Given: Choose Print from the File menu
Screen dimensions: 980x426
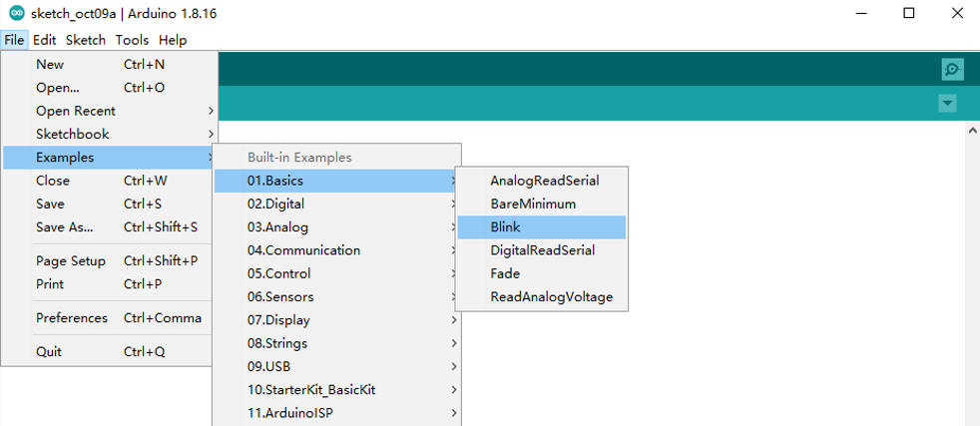Looking at the screenshot, I should tap(110, 283).
